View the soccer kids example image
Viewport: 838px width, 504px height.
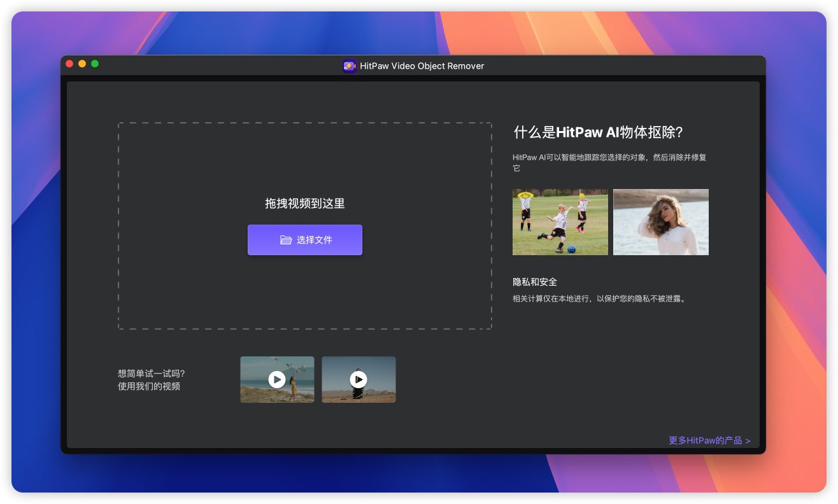560,222
